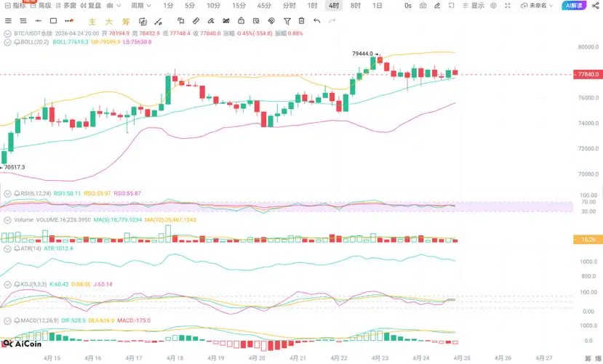Select the 15分 timeframe
The height and width of the screenshot is (364, 603).
coord(239,6)
